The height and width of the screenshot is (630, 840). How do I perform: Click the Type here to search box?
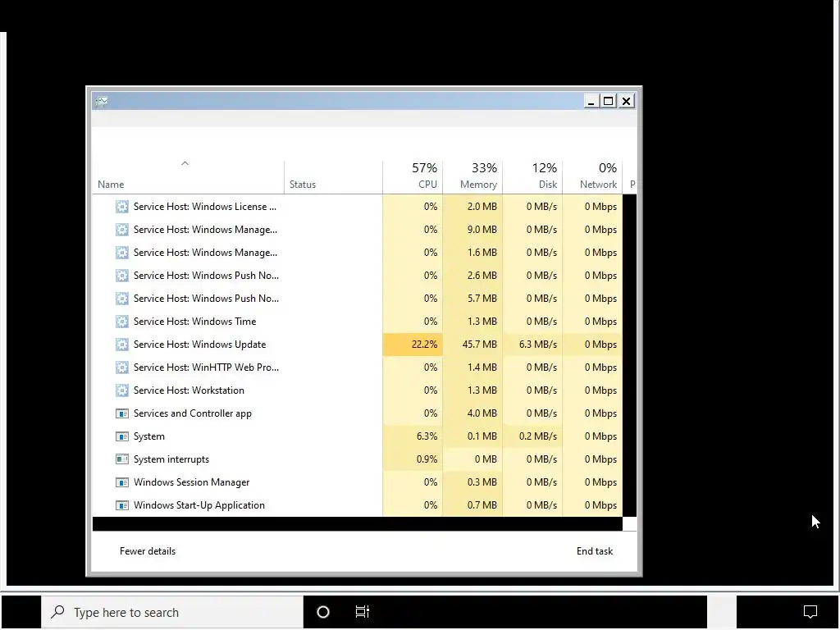pyautogui.click(x=172, y=612)
